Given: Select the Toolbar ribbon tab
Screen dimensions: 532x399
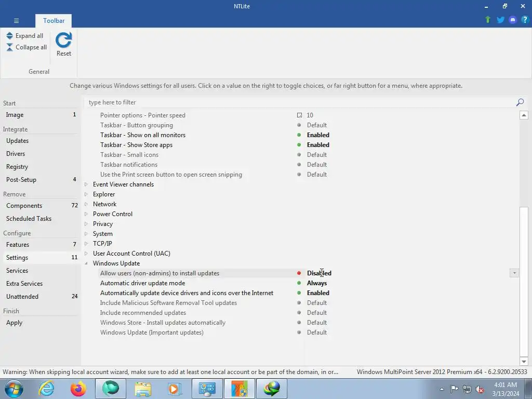Looking at the screenshot, I should [54, 21].
